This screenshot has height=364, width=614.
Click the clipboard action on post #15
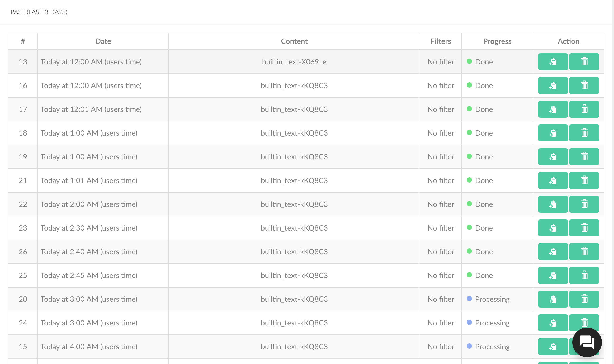pos(552,347)
